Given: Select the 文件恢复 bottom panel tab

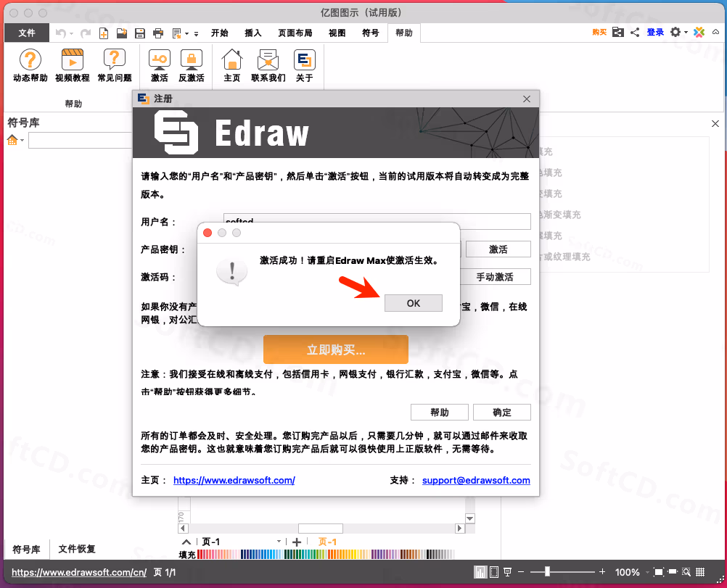Looking at the screenshot, I should pos(77,549).
